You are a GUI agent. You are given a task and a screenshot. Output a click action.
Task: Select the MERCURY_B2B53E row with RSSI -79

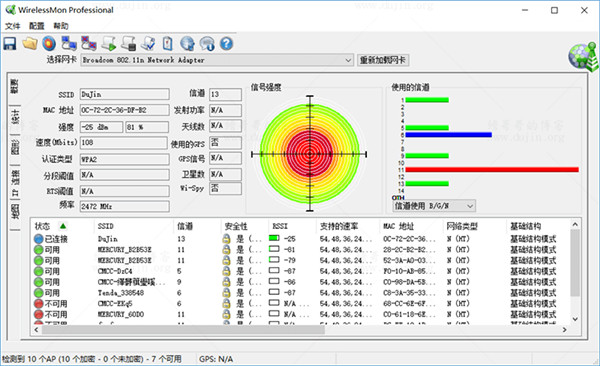pyautogui.click(x=301, y=260)
